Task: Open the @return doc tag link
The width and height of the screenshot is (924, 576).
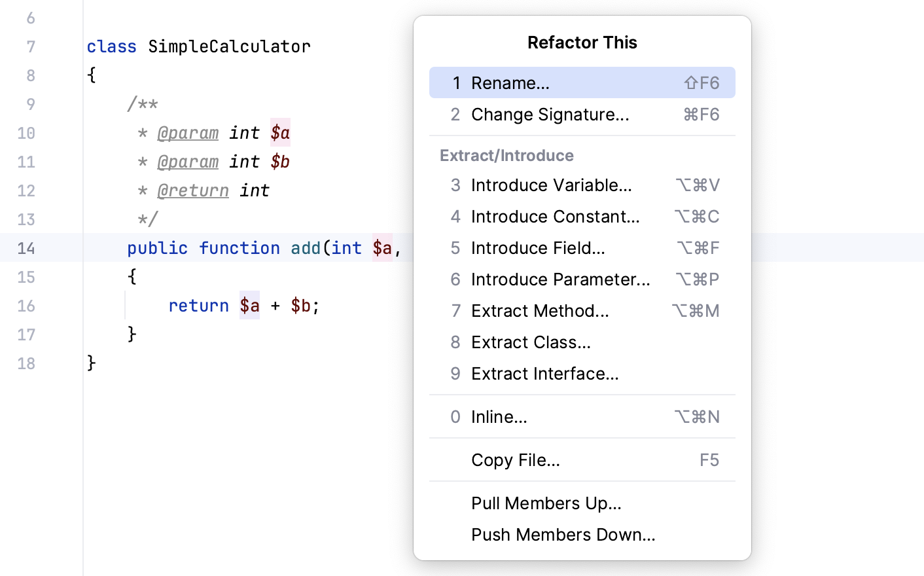Action: 193,190
